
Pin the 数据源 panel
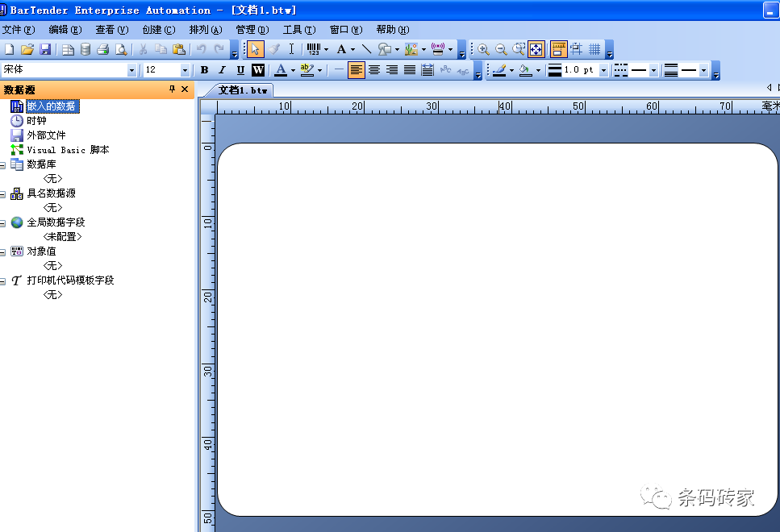click(172, 89)
